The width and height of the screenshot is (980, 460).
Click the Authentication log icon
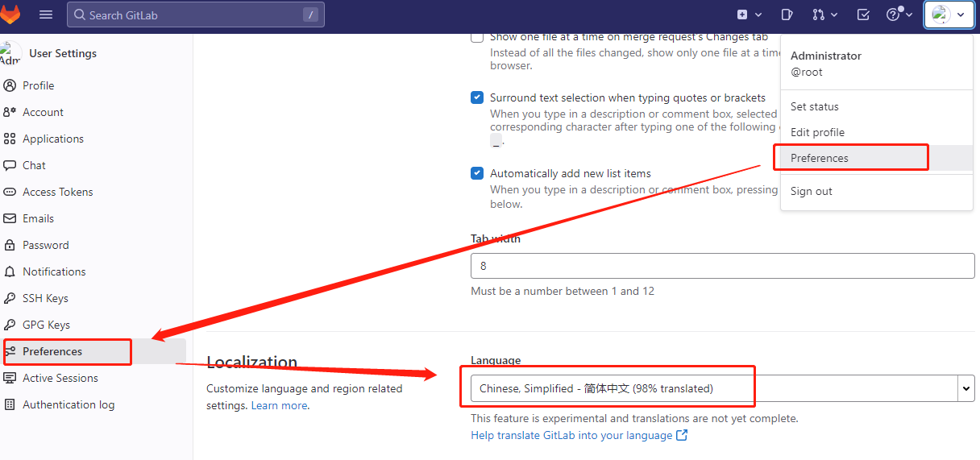coord(10,404)
